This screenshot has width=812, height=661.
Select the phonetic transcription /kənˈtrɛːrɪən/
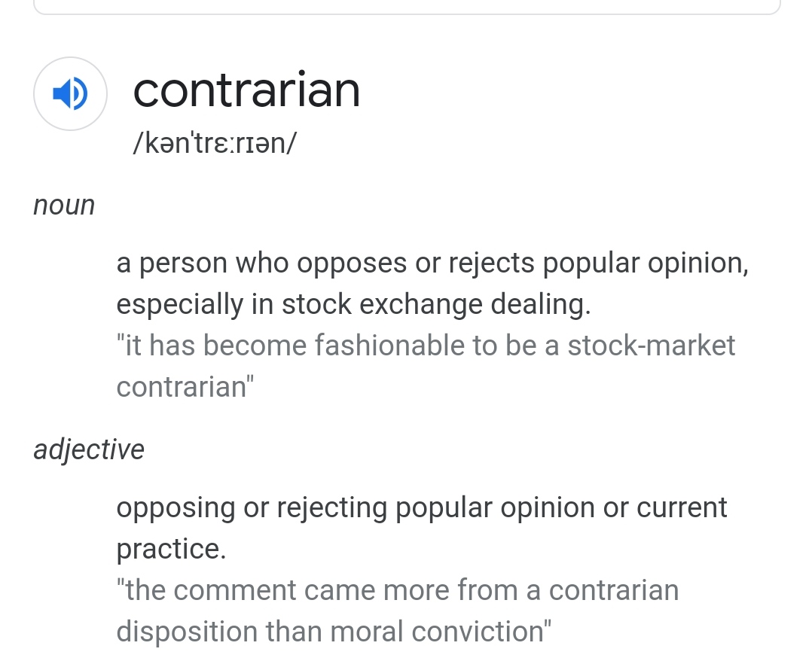click(215, 143)
